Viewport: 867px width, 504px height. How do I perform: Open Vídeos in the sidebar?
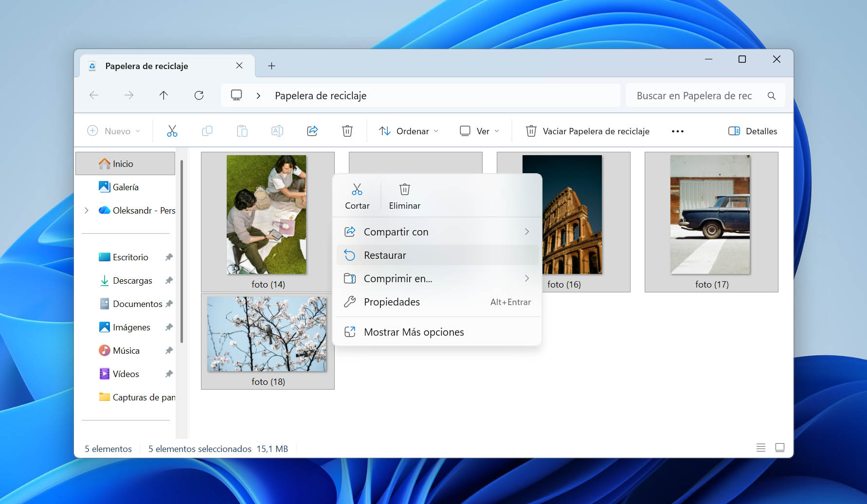tap(126, 374)
